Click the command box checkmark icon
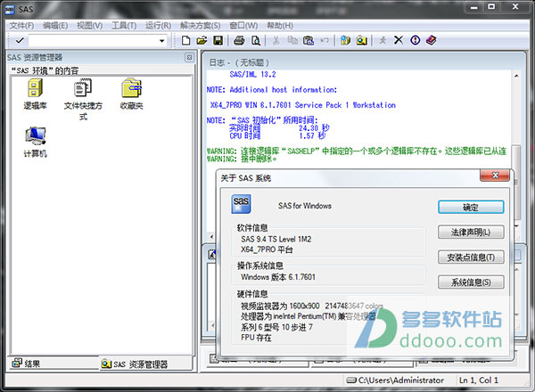Screen dimensions: 535x392 [x=20, y=41]
